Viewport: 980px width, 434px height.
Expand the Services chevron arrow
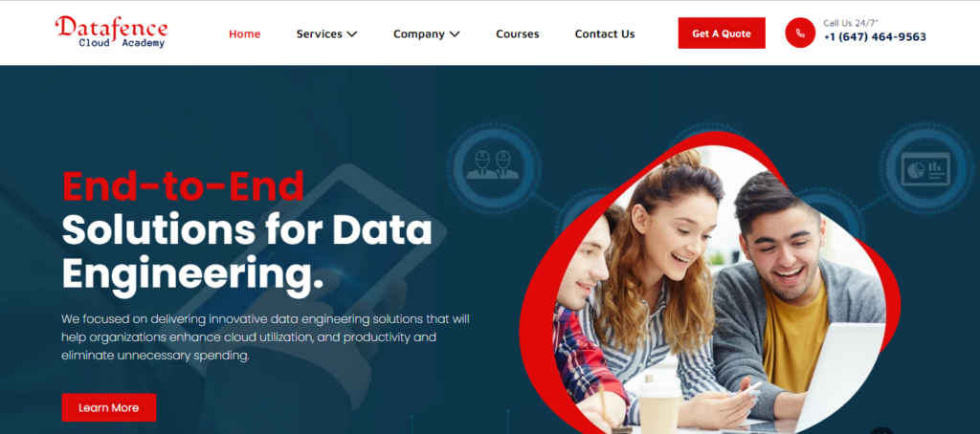coord(352,34)
